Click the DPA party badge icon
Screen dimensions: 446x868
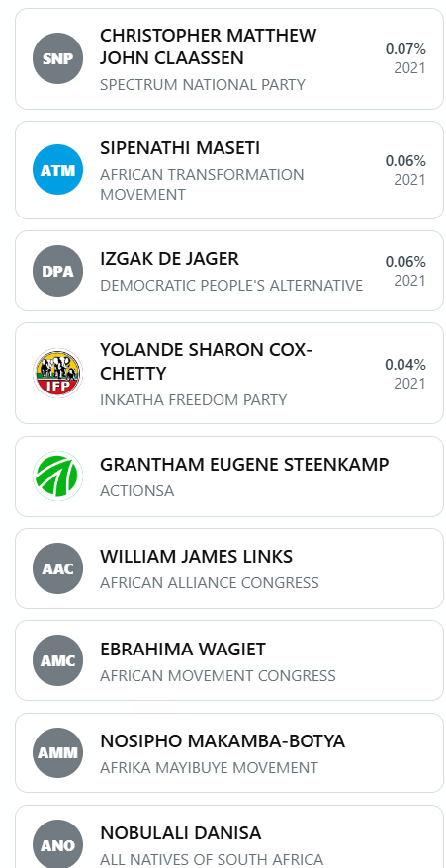click(57, 271)
